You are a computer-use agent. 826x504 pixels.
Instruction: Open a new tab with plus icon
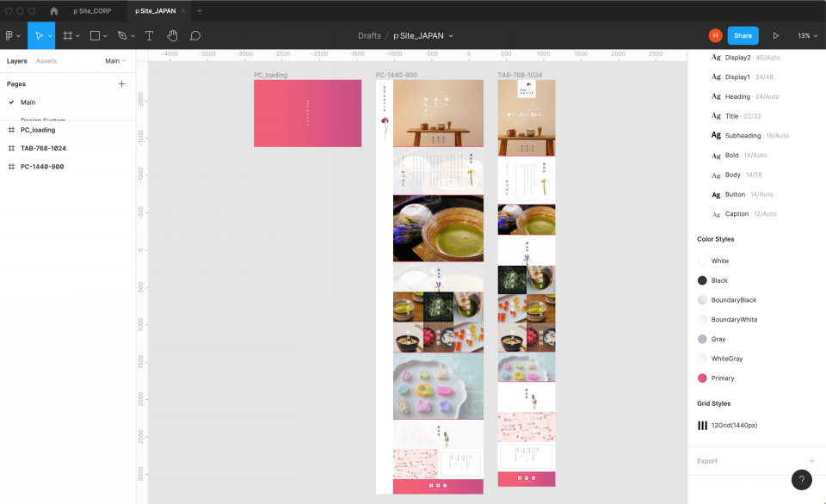click(x=199, y=10)
